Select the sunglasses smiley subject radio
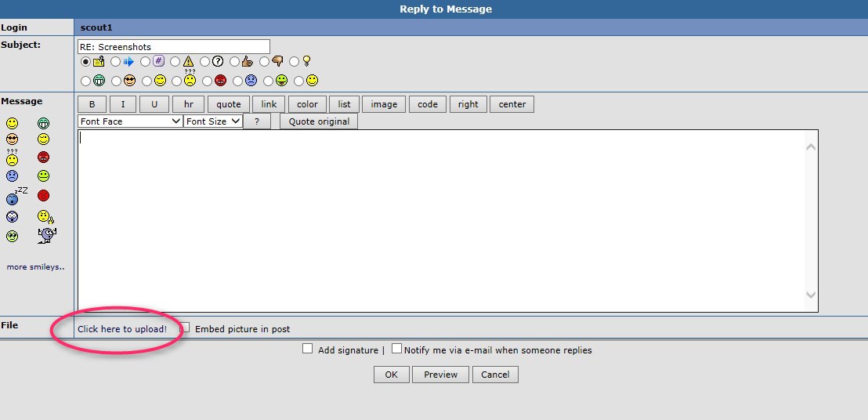This screenshot has height=420, width=868. pyautogui.click(x=116, y=81)
